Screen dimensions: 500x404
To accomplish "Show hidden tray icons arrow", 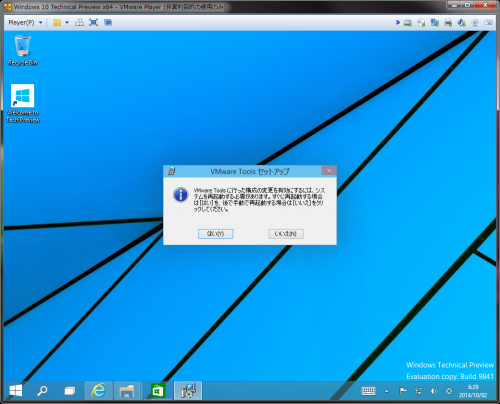I will tap(387, 391).
